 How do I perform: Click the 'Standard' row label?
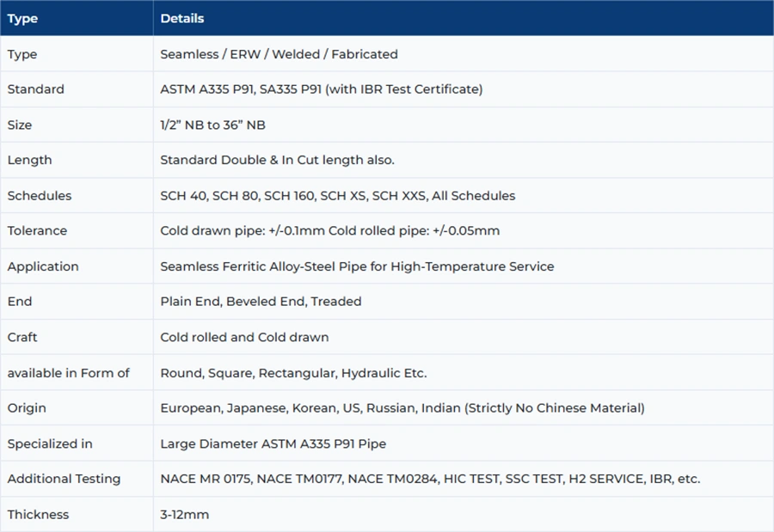pyautogui.click(x=35, y=89)
